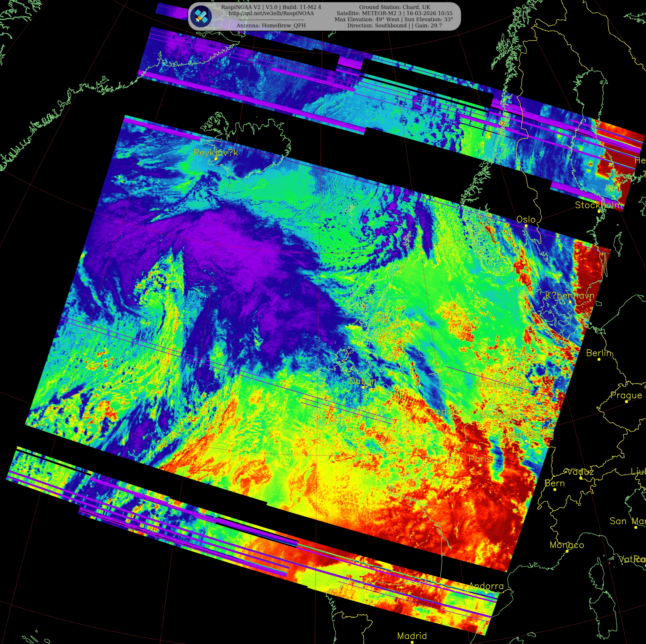Click the Madrid city label
This screenshot has width=646, height=644.
click(x=412, y=635)
